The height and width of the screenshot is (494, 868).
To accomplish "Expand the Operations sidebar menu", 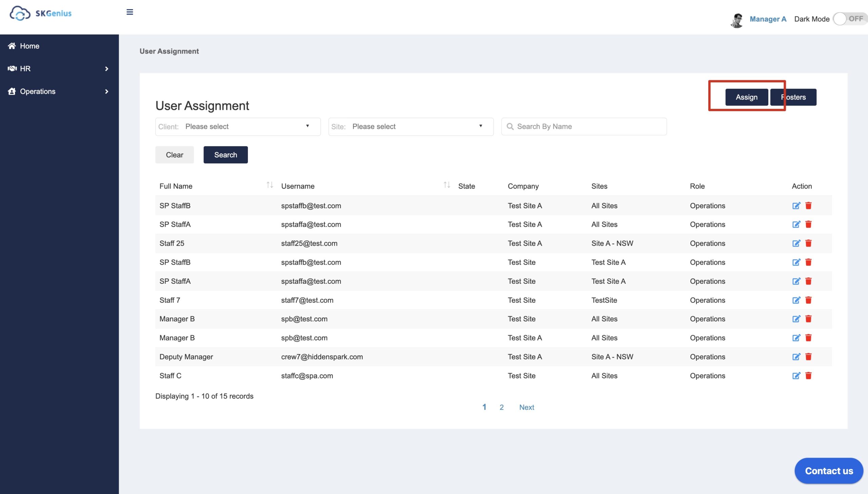I will [59, 91].
